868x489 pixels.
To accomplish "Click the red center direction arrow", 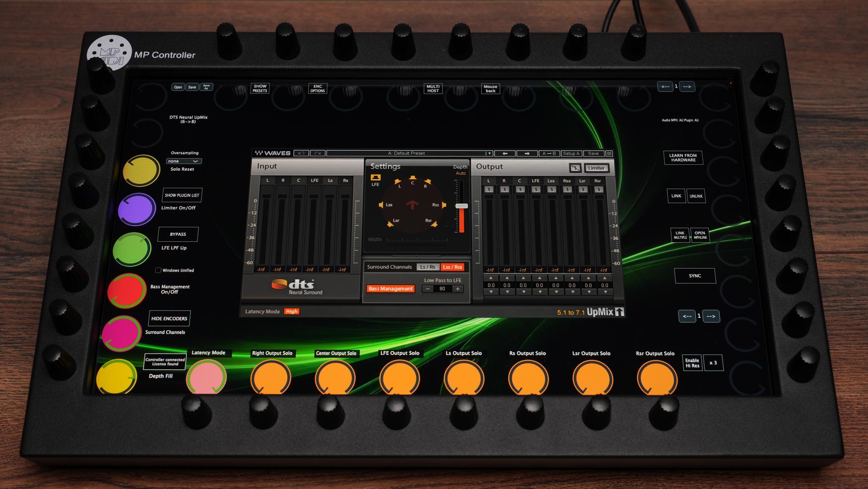I will coord(412,205).
